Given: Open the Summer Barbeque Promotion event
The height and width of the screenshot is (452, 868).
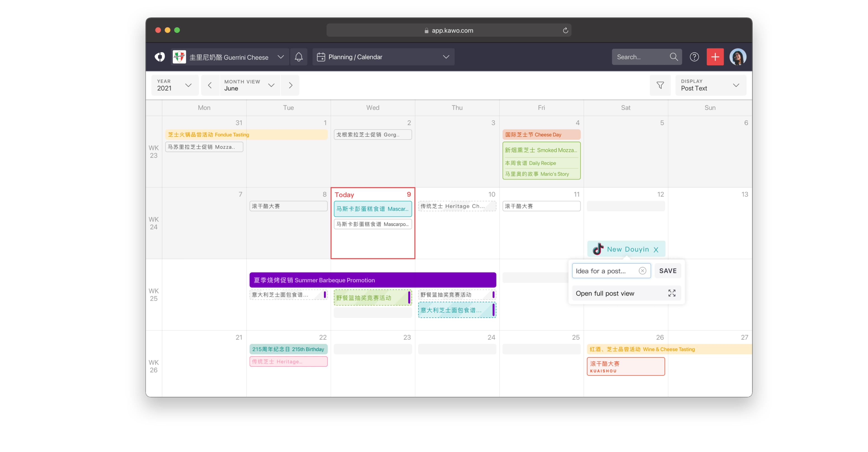Looking at the screenshot, I should pyautogui.click(x=372, y=280).
